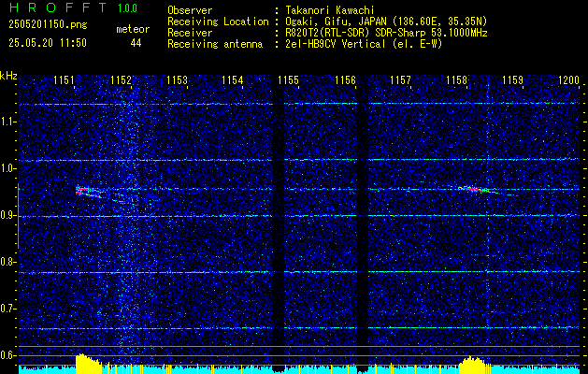Click the yellow power peak below 1158
Screen dimensions: 588x374
(x=472, y=366)
